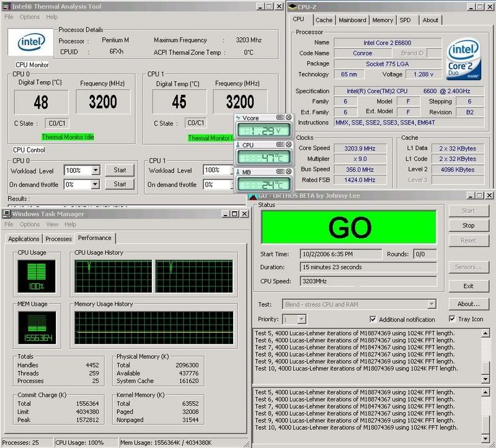The height and width of the screenshot is (448, 496).
Task: Click the Windows Task Manager title bar icon
Action: point(6,214)
